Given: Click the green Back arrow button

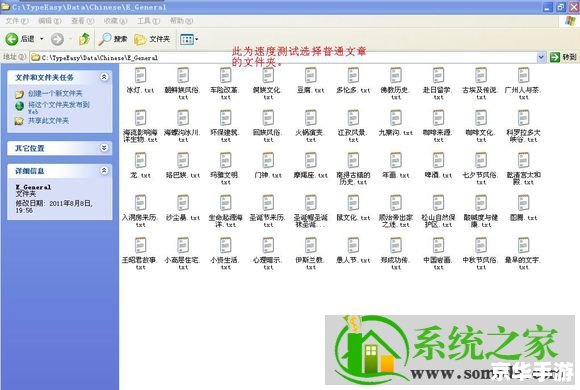Looking at the screenshot, I should click(x=11, y=39).
